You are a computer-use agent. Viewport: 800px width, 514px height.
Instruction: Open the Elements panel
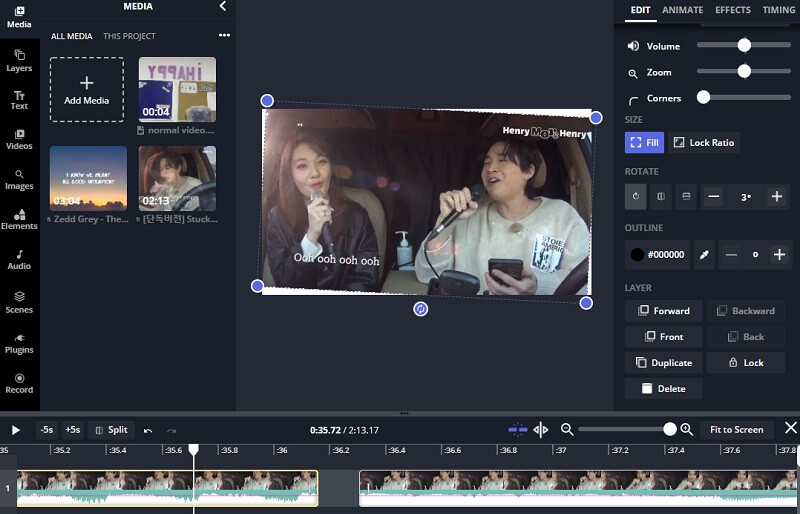19,219
